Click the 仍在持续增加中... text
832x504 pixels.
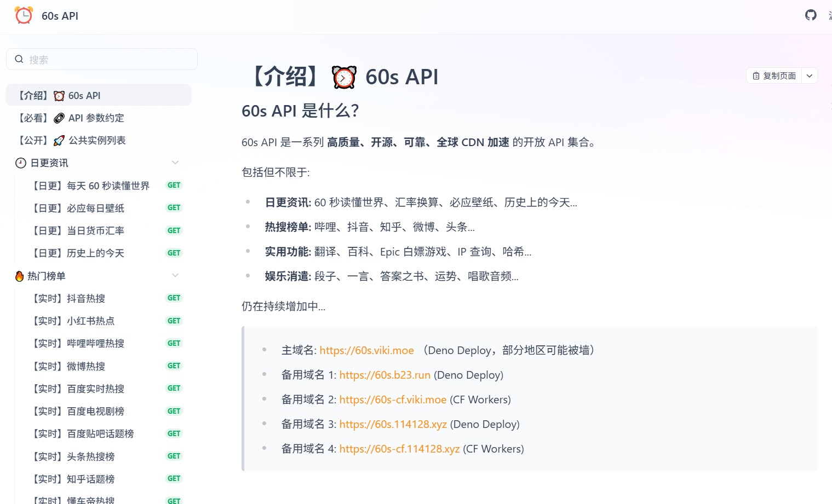point(283,306)
